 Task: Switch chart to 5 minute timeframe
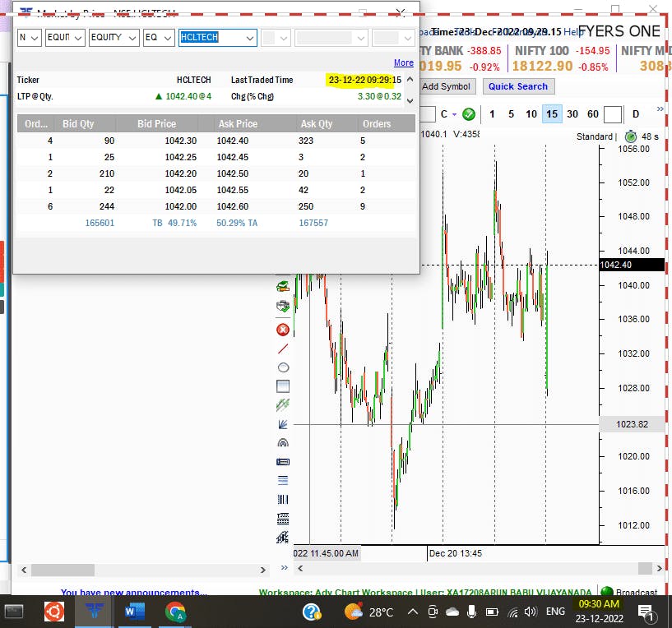click(x=511, y=114)
